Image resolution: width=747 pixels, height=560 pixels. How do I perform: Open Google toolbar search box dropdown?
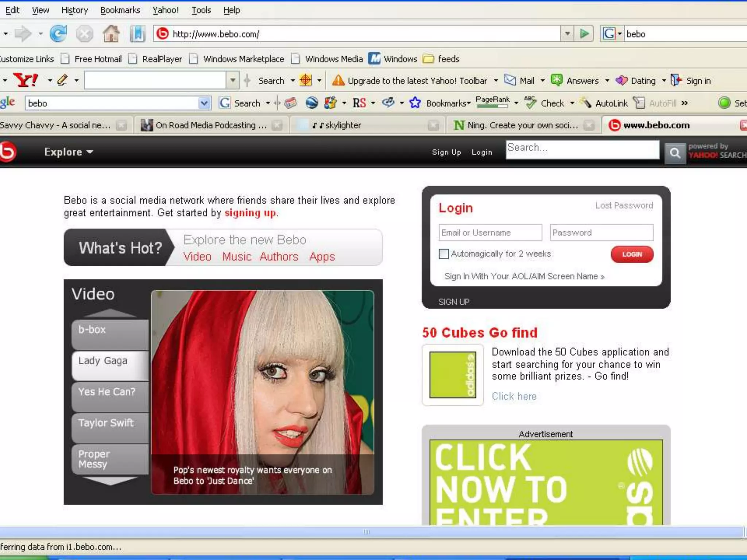(204, 103)
